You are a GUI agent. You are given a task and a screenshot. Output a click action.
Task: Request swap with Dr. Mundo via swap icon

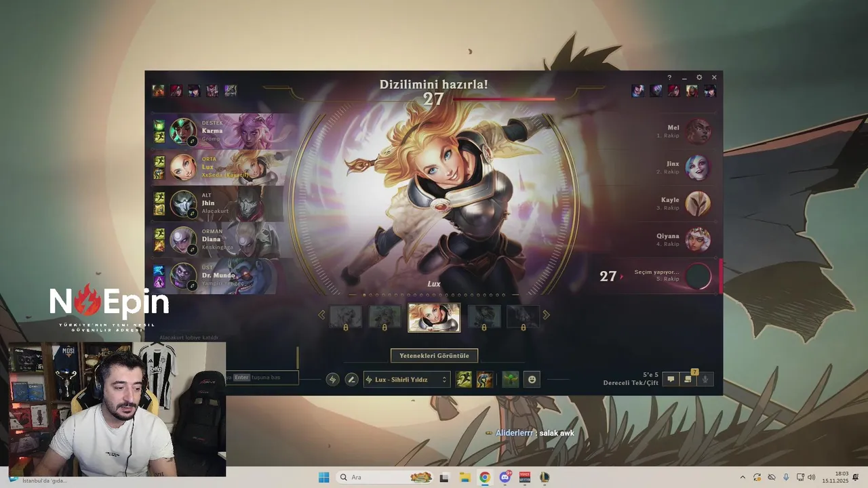pyautogui.click(x=193, y=286)
